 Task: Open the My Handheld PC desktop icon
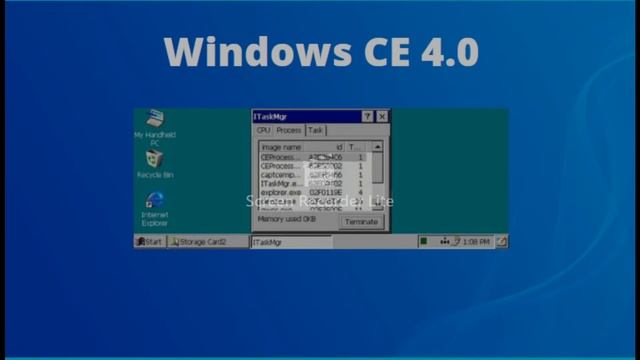point(155,127)
